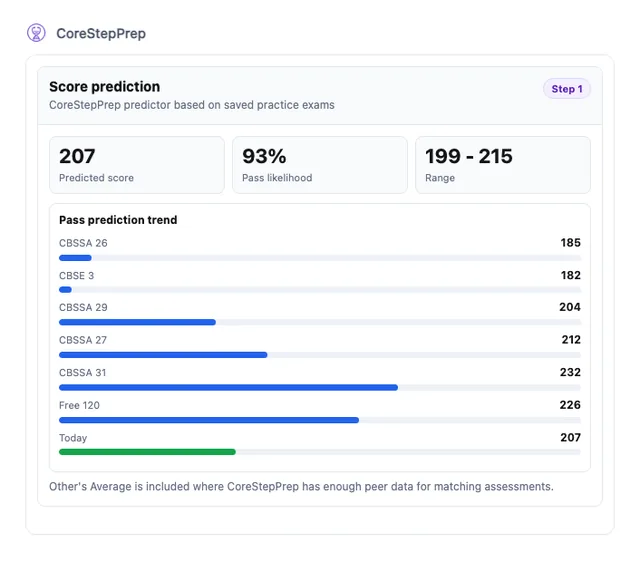The image size is (640, 562).
Task: Click the score value 232
Action: tap(570, 372)
